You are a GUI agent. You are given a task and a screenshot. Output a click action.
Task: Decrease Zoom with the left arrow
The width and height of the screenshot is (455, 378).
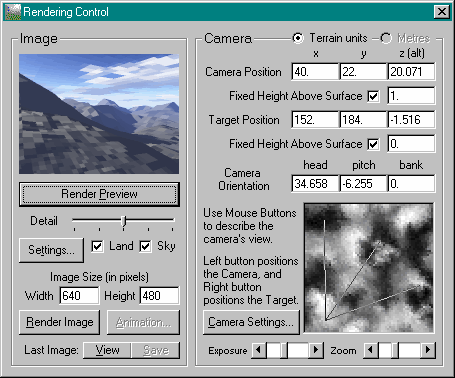[x=370, y=350]
